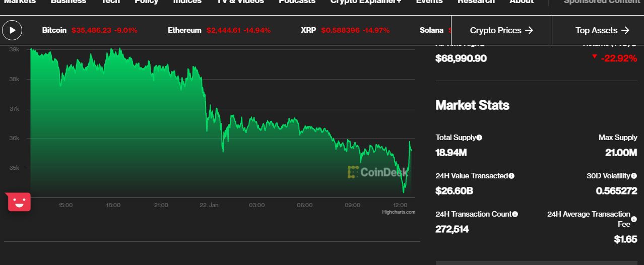Click the 0.565272 volatility value
This screenshot has height=265, width=644.
pos(616,191)
